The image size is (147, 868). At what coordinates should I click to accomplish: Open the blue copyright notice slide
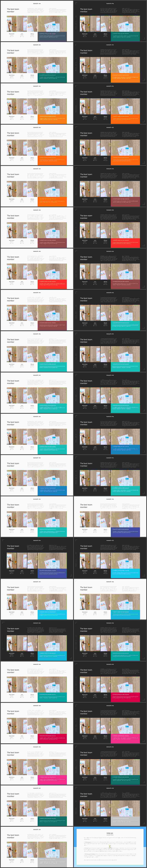[110, 847]
